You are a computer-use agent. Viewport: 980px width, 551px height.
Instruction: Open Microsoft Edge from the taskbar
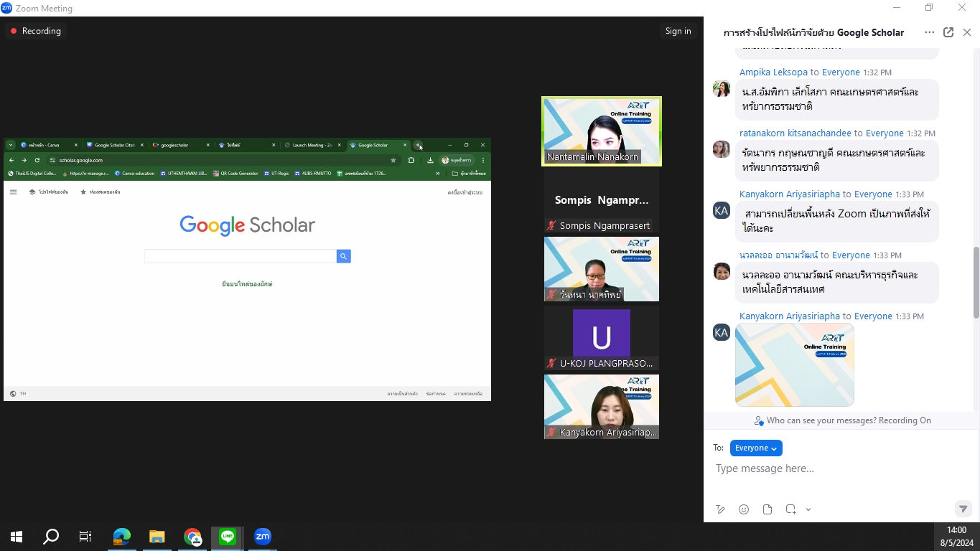tap(122, 537)
